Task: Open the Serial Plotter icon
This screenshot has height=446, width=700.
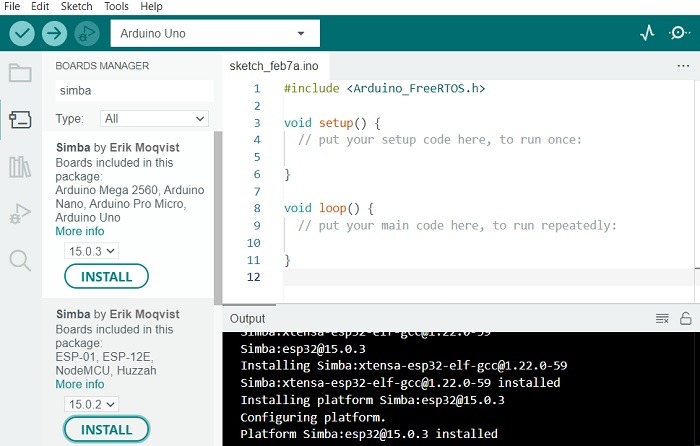Action: coord(647,33)
